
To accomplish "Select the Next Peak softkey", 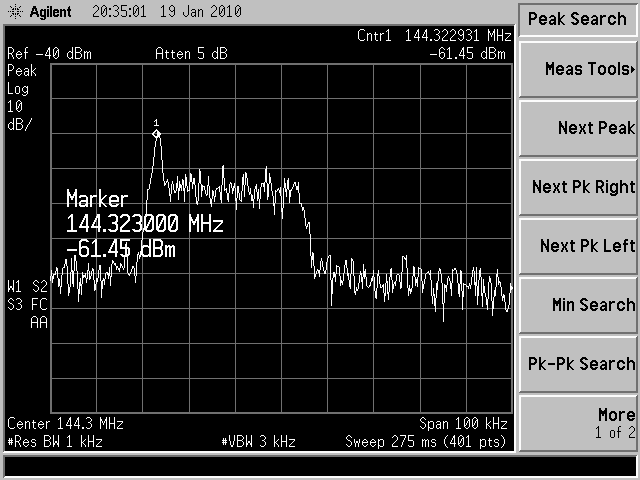I will coord(578,128).
